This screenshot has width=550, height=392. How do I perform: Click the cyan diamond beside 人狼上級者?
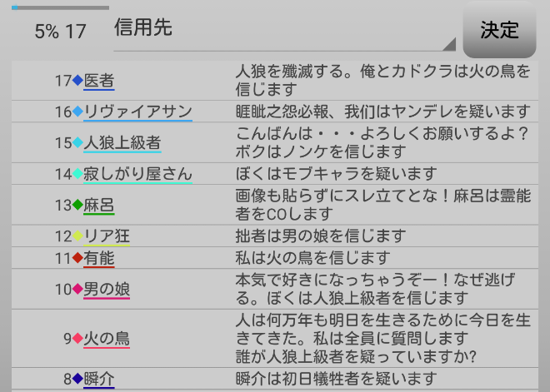(78, 142)
